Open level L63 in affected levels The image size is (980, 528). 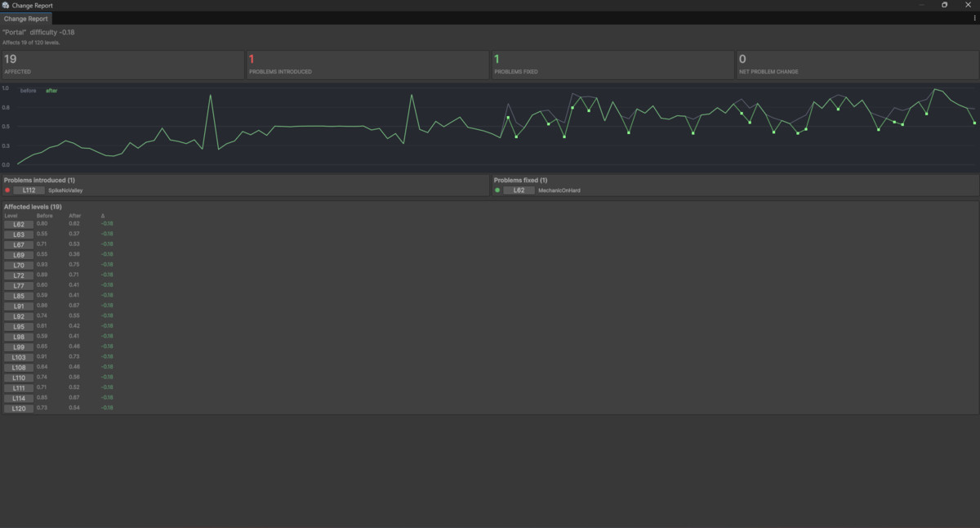pos(19,235)
